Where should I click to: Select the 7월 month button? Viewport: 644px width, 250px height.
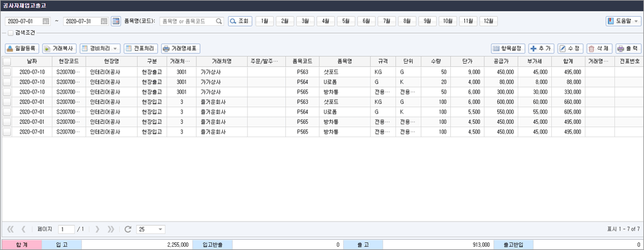386,21
